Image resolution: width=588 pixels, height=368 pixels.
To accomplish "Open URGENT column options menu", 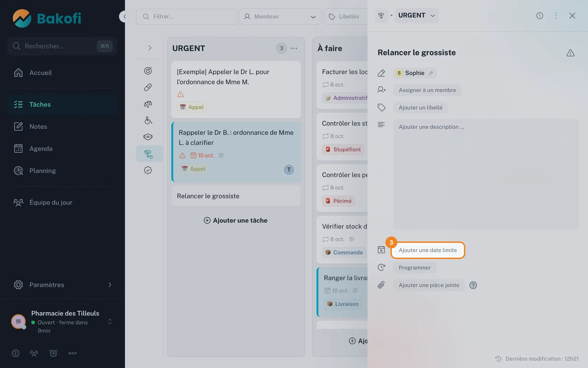I will point(294,48).
